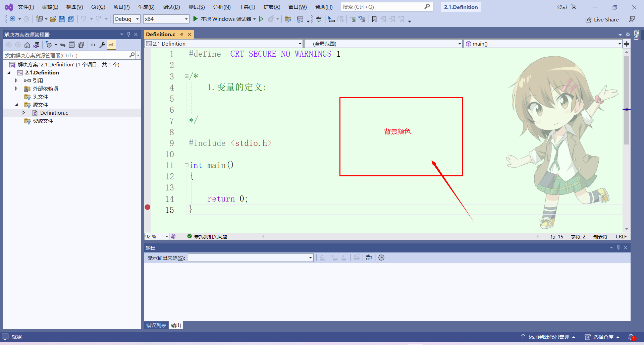644x345 pixels.
Task: Click the output panel clock timestamp icon
Action: (x=381, y=257)
